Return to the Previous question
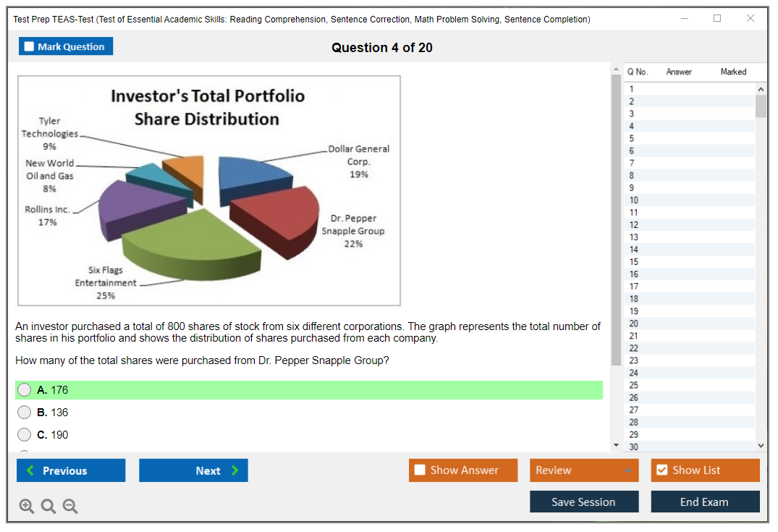The image size is (778, 532). click(x=71, y=470)
